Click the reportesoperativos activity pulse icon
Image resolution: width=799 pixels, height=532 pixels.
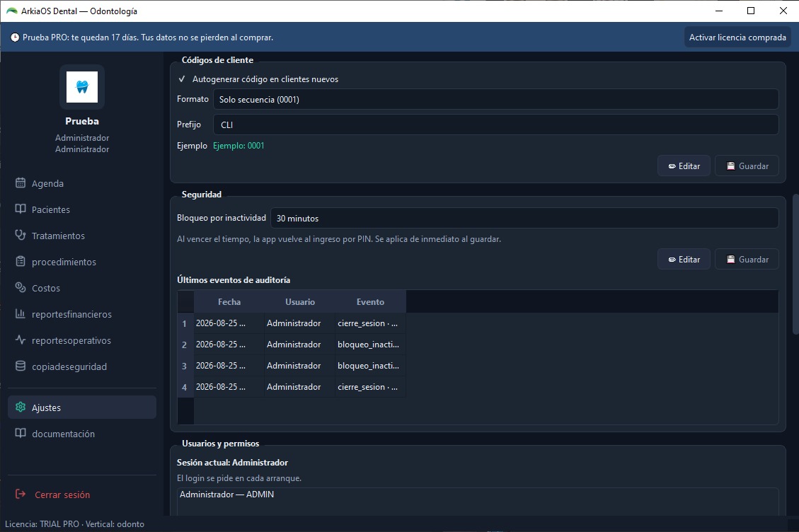(x=21, y=340)
